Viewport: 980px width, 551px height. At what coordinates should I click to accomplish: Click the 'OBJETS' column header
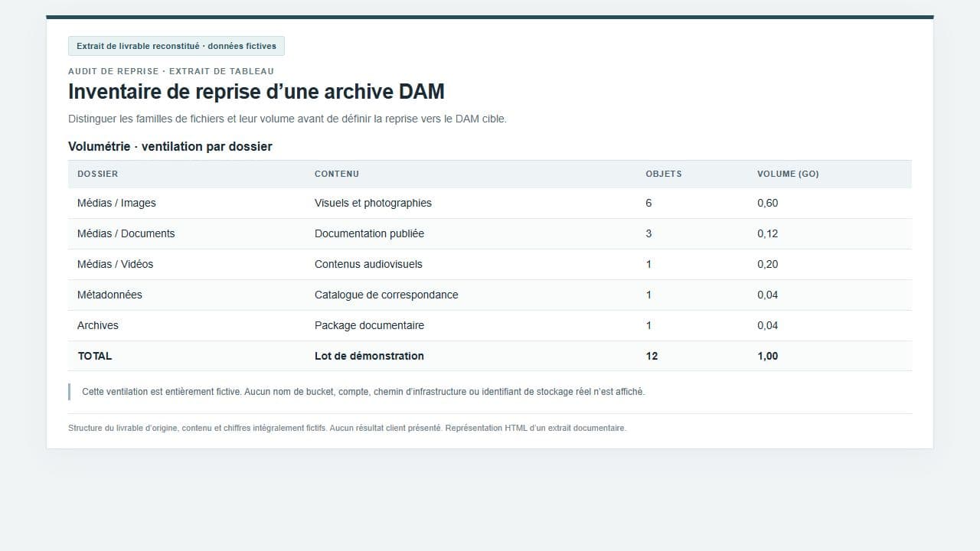(x=664, y=174)
